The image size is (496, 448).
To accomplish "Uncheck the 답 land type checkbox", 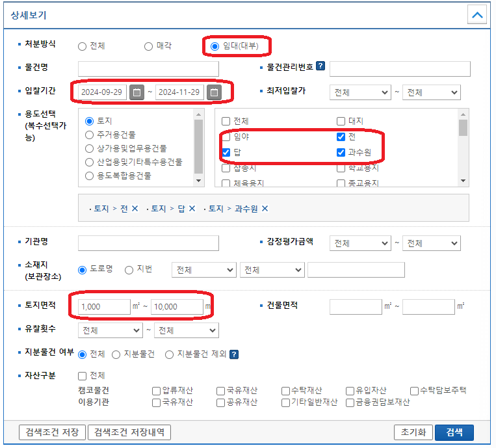I will click(226, 153).
